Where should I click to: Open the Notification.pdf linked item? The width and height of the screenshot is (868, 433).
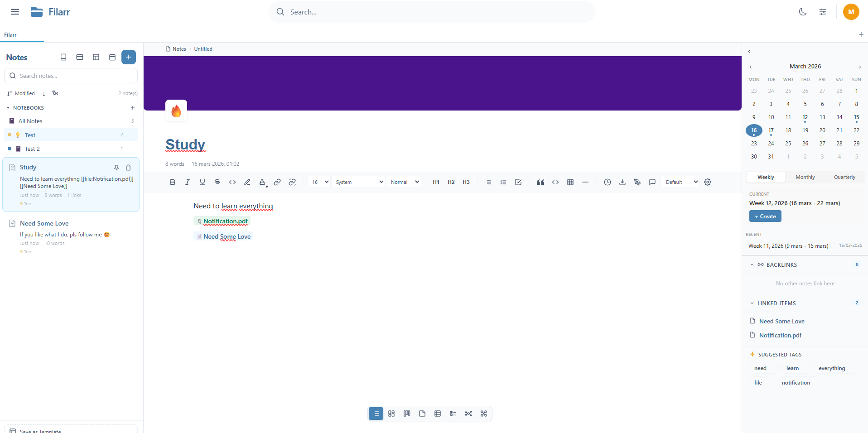click(x=780, y=335)
